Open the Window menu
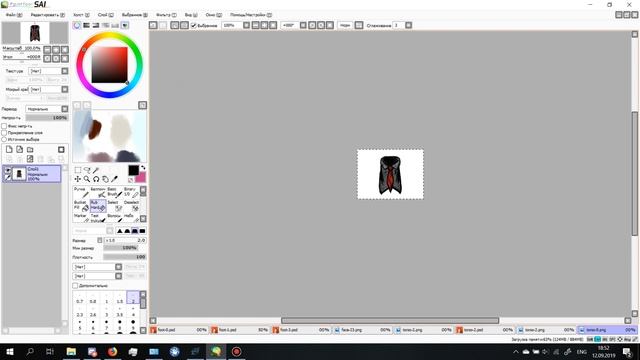 [213, 15]
